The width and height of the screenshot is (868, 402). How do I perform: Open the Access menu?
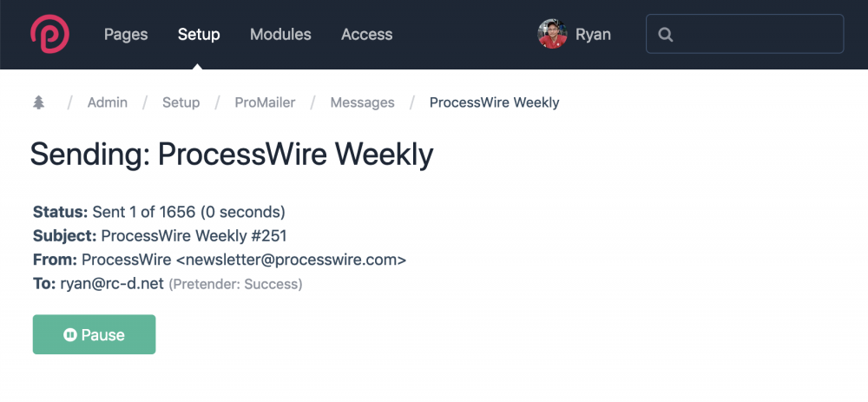[366, 35]
